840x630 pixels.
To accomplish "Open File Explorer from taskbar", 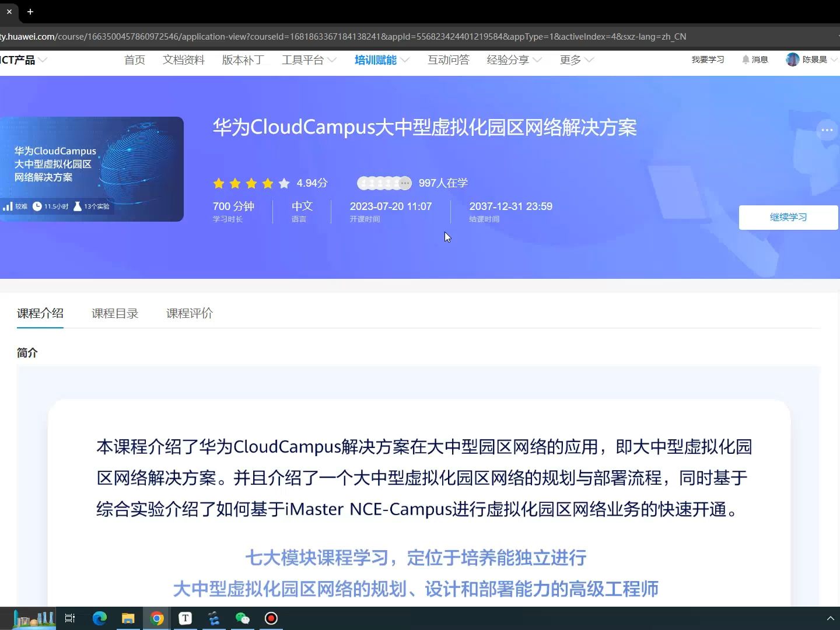I will (x=128, y=618).
